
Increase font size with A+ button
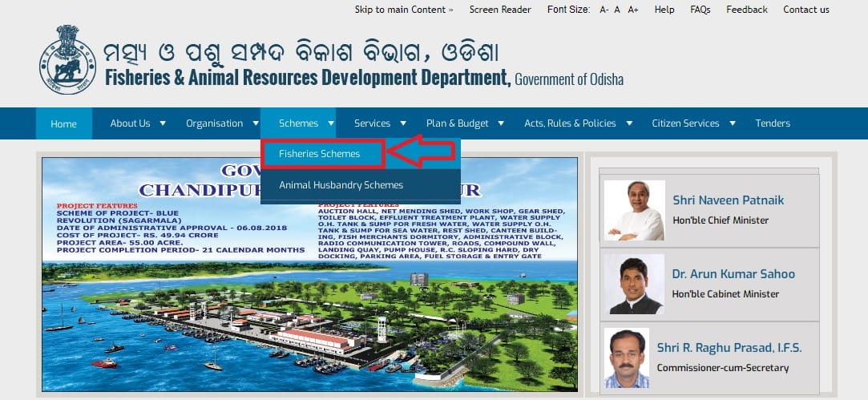coord(633,10)
